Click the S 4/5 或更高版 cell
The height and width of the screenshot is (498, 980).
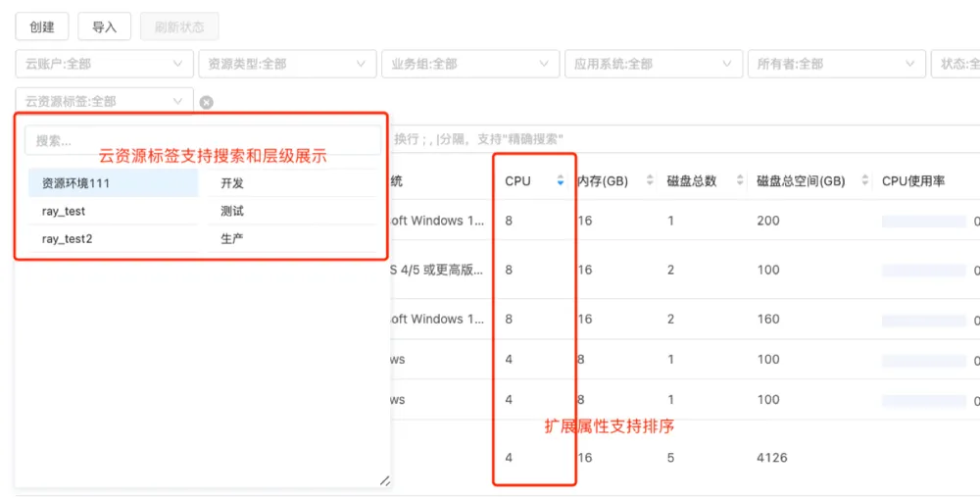tap(437, 270)
